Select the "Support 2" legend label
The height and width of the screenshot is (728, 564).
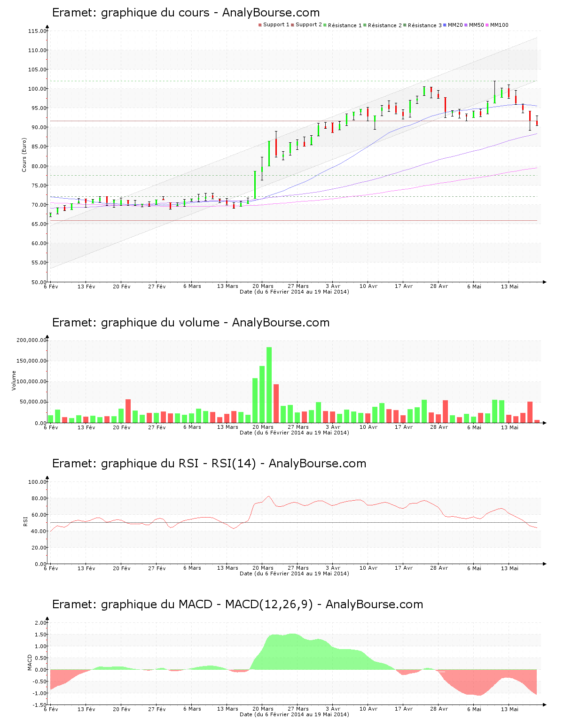[309, 25]
